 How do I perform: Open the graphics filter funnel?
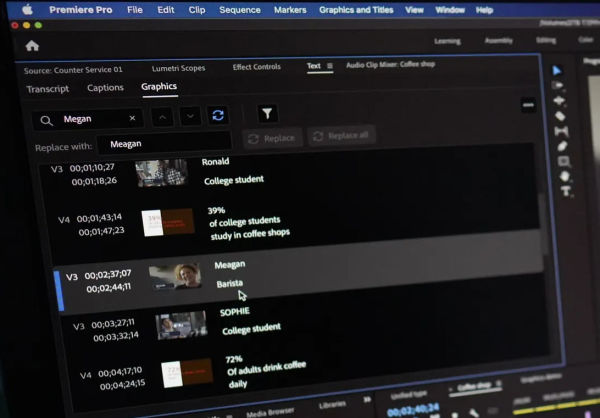click(x=267, y=113)
